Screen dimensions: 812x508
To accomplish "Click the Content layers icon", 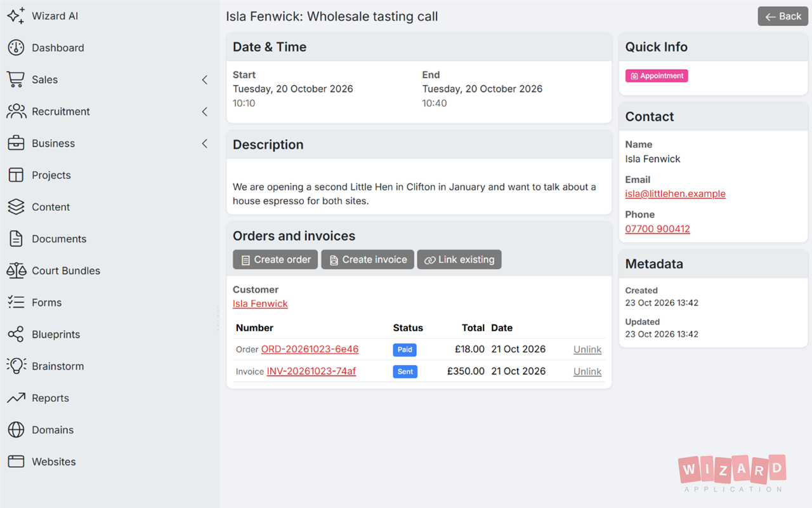I will tap(16, 207).
